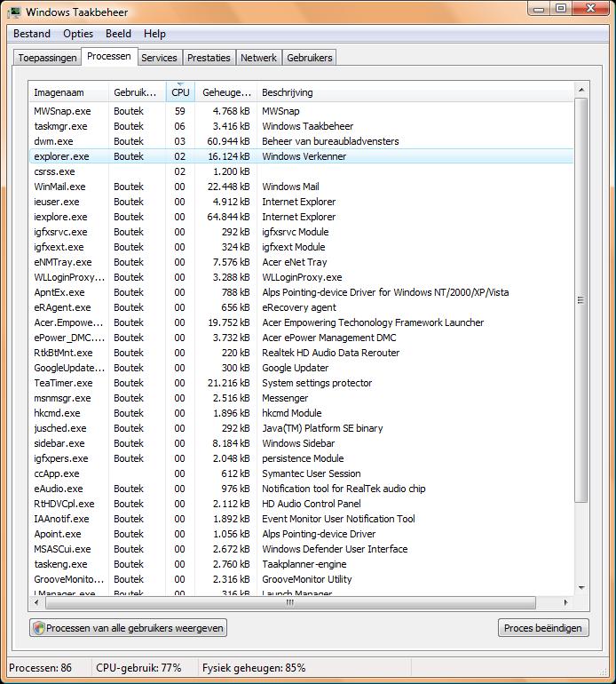Select the taskeng.exe process
This screenshot has width=616, height=684.
pos(301,564)
